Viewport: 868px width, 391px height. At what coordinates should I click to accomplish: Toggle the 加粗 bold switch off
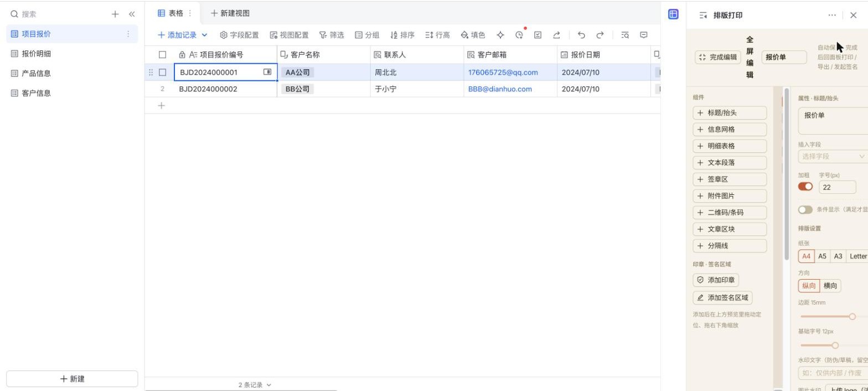pyautogui.click(x=805, y=187)
